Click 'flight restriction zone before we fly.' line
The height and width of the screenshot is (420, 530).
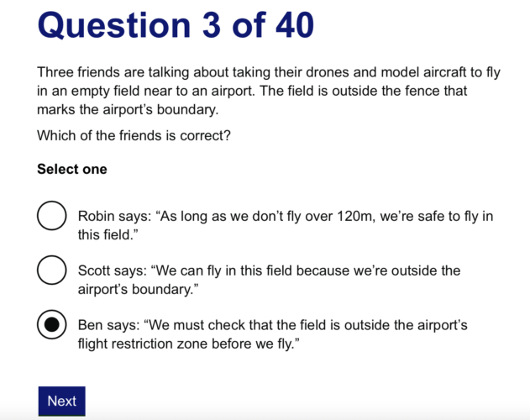(x=189, y=344)
